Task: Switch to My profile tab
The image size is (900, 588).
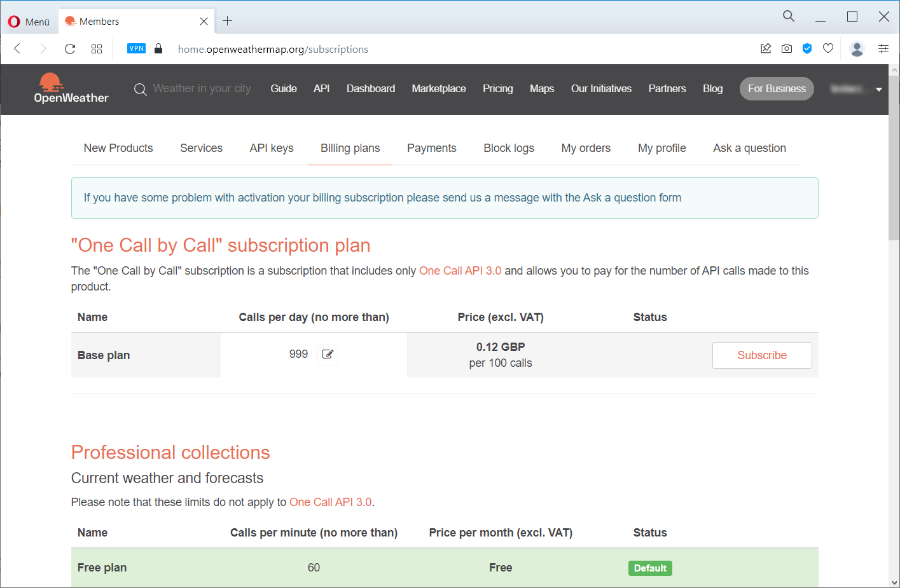Action: coord(662,148)
